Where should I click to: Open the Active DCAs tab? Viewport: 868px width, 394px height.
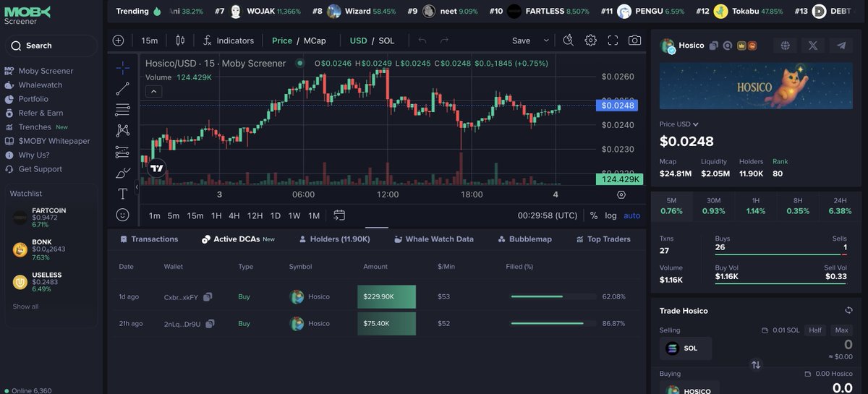(x=238, y=239)
